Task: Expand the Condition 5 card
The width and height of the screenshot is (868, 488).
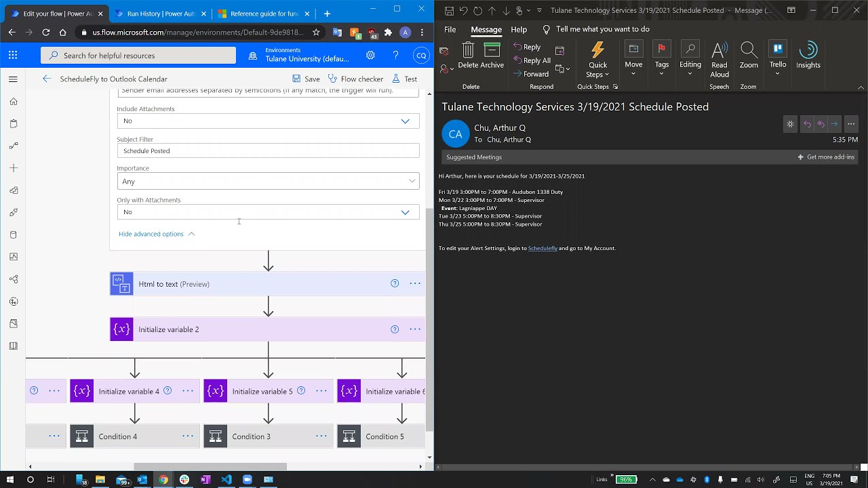Action: click(381, 436)
